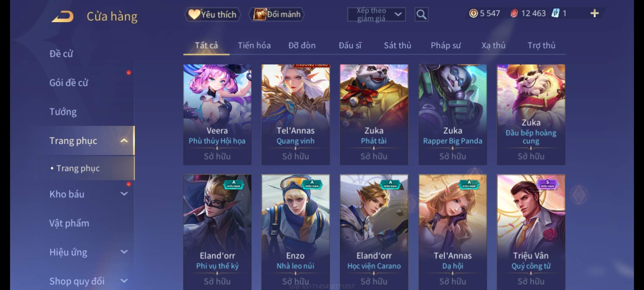Image resolution: width=644 pixels, height=290 pixels.
Task: Expand the Shop quy đổi section
Action: click(124, 281)
